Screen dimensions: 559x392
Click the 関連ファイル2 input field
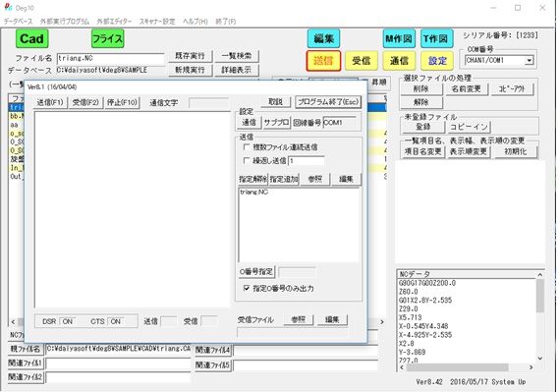tap(118, 377)
